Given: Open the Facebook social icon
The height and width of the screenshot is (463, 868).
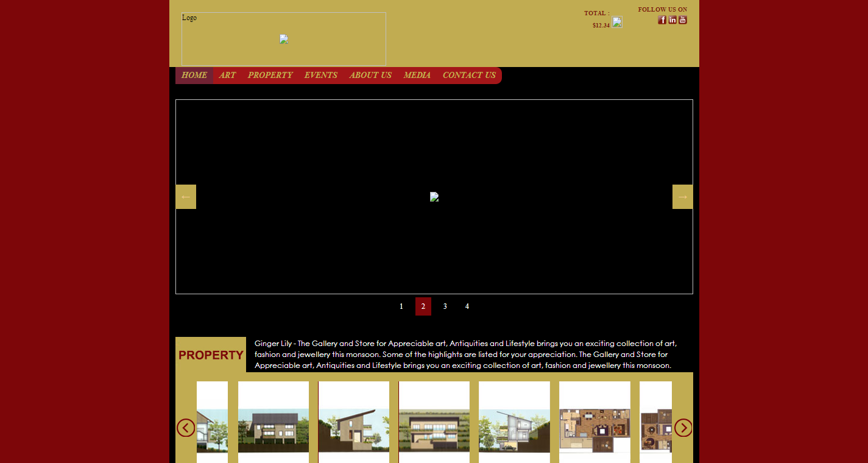Looking at the screenshot, I should point(662,20).
